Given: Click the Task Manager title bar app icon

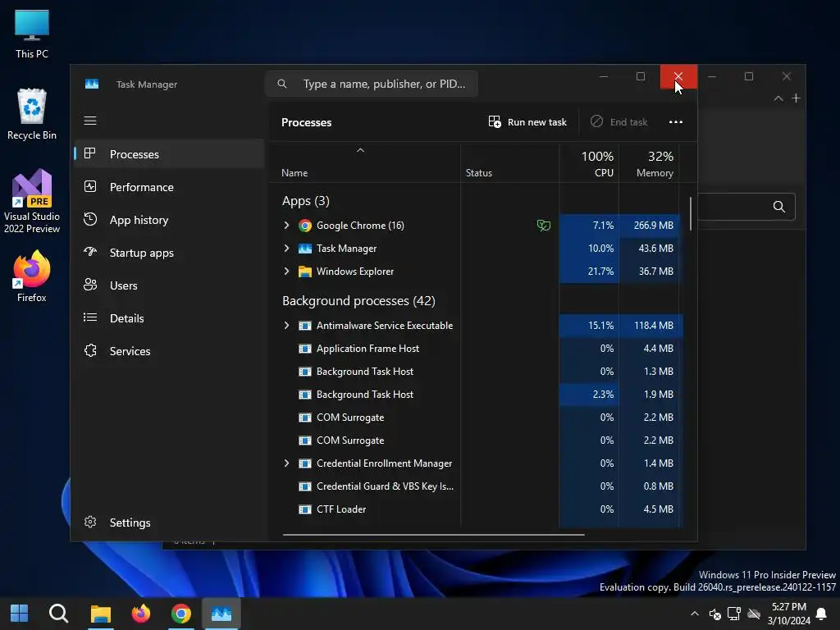Looking at the screenshot, I should (92, 84).
